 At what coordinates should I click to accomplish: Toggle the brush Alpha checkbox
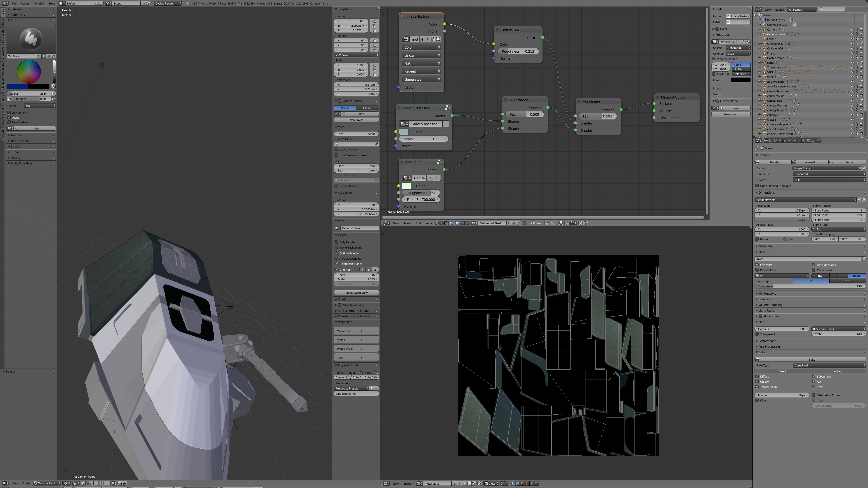coord(9,117)
